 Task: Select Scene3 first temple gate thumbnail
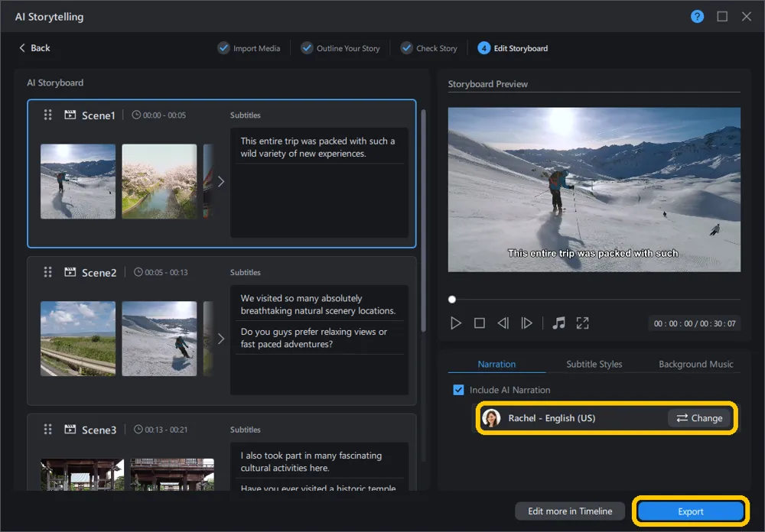[x=83, y=474]
